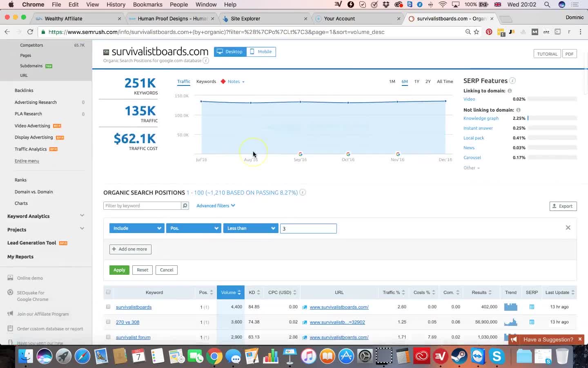
Task: Click Google update marker at Oct'16
Action: 348,154
